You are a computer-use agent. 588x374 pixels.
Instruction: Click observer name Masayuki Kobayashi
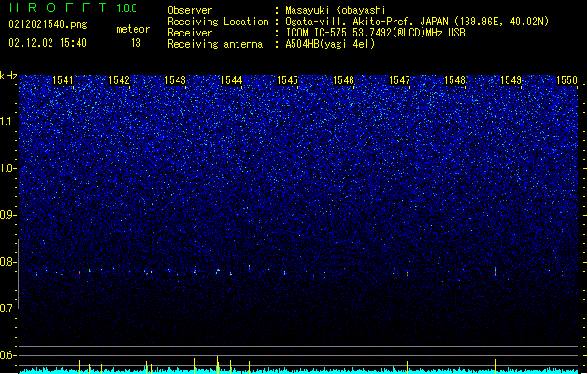(x=336, y=10)
